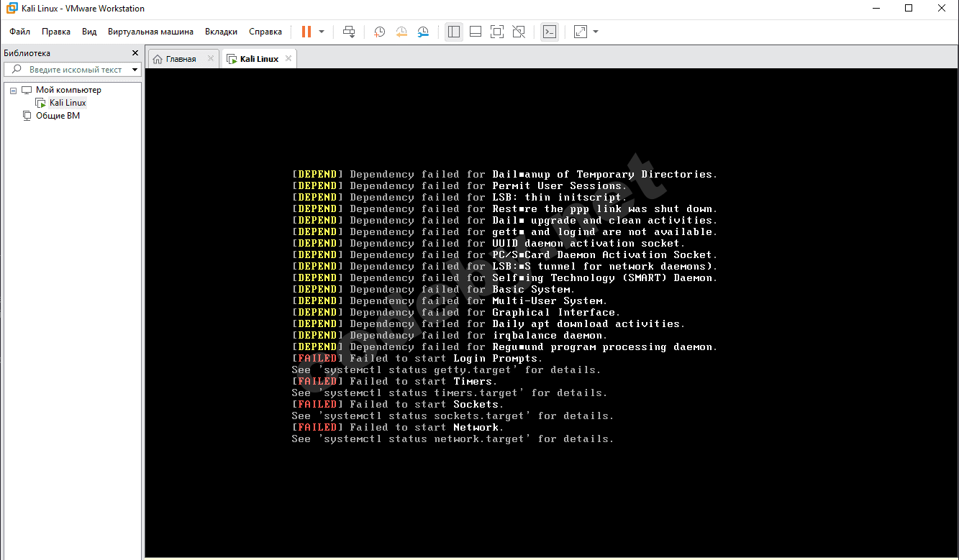Click the 'Failed to start Sockets.' console line
The height and width of the screenshot is (560, 959).
pos(398,404)
